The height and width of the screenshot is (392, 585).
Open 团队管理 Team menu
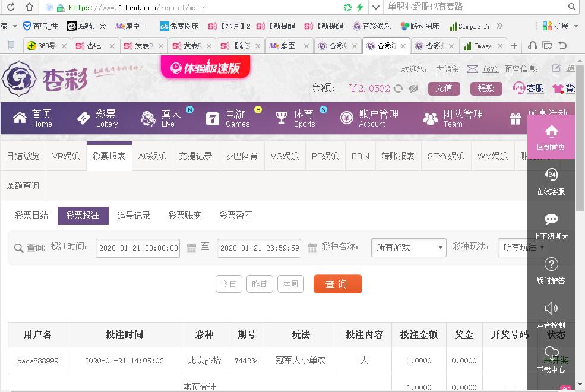point(453,118)
